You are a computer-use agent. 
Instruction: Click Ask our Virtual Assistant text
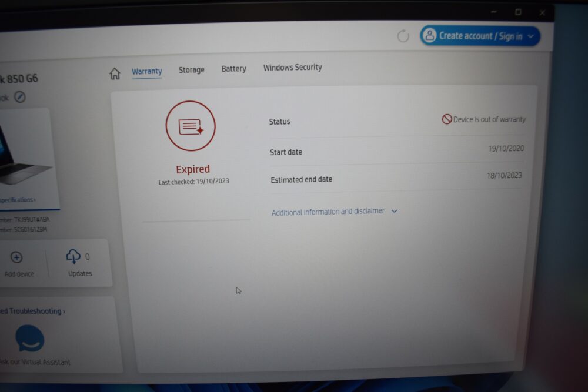tap(35, 362)
